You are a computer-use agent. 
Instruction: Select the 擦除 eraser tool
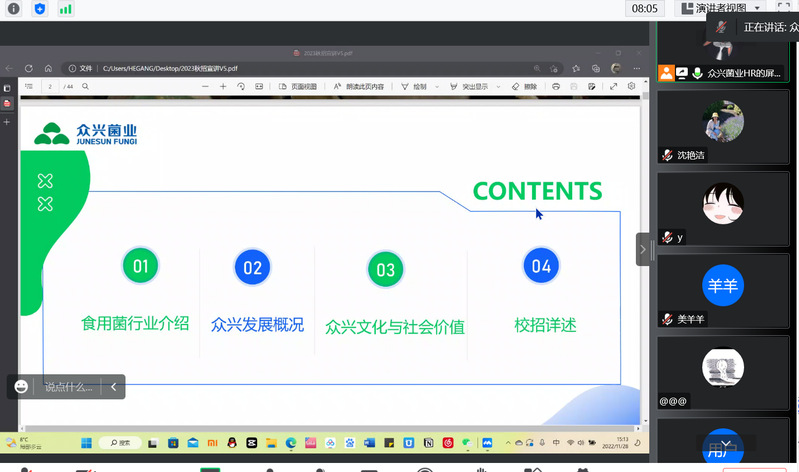[524, 87]
